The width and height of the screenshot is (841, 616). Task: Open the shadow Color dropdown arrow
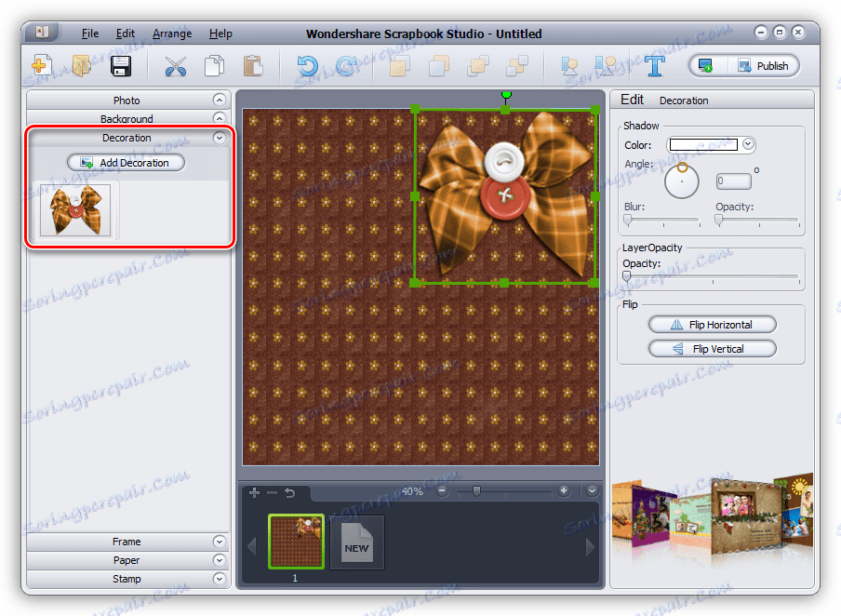click(x=748, y=144)
